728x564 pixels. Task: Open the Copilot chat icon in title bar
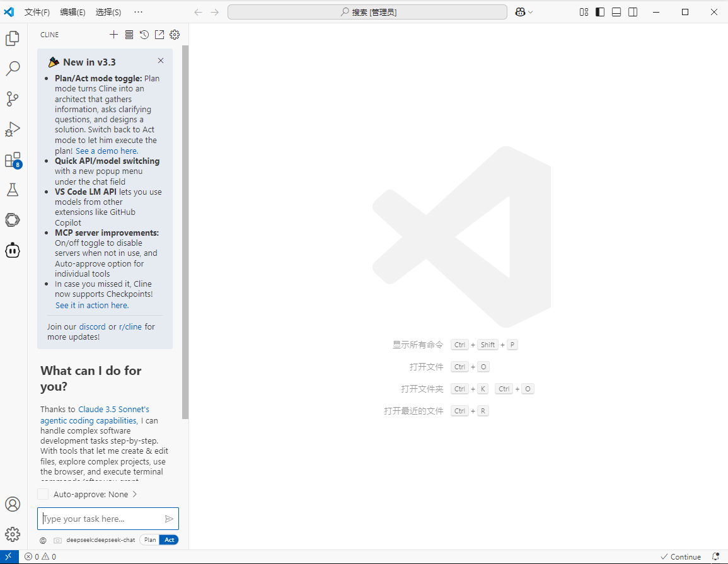[x=520, y=12]
